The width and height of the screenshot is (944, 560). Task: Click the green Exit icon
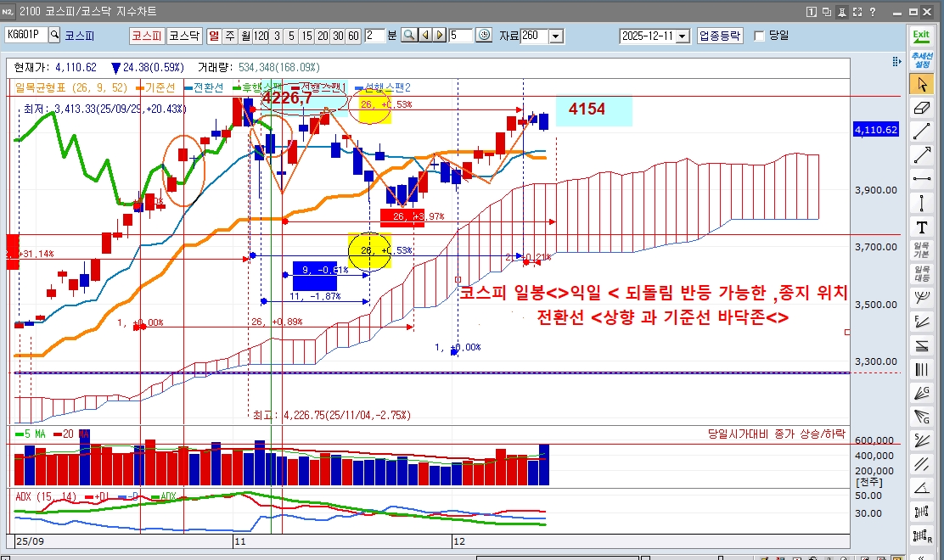tap(921, 36)
